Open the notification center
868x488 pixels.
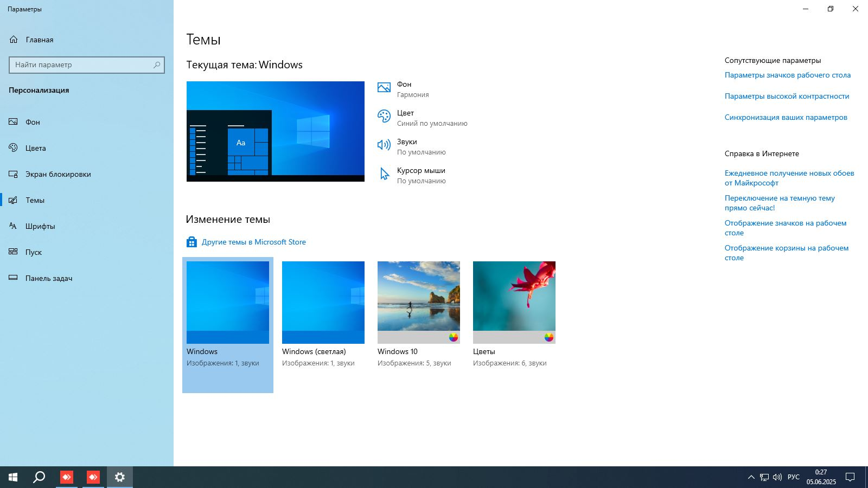tap(850, 477)
